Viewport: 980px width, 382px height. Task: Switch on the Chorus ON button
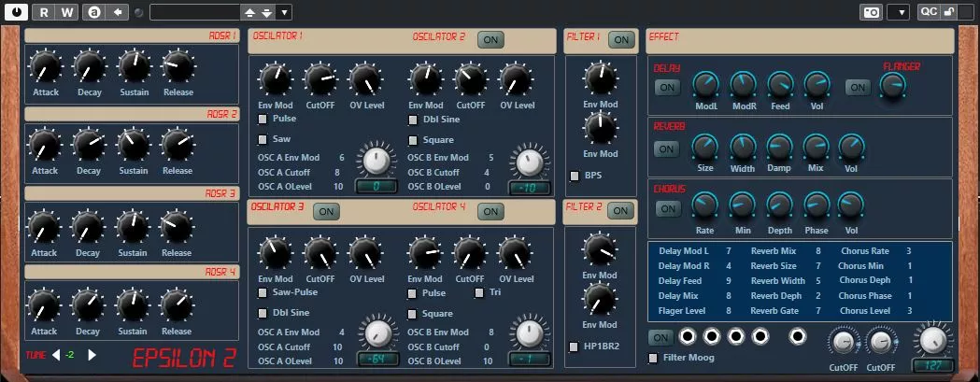tap(667, 208)
